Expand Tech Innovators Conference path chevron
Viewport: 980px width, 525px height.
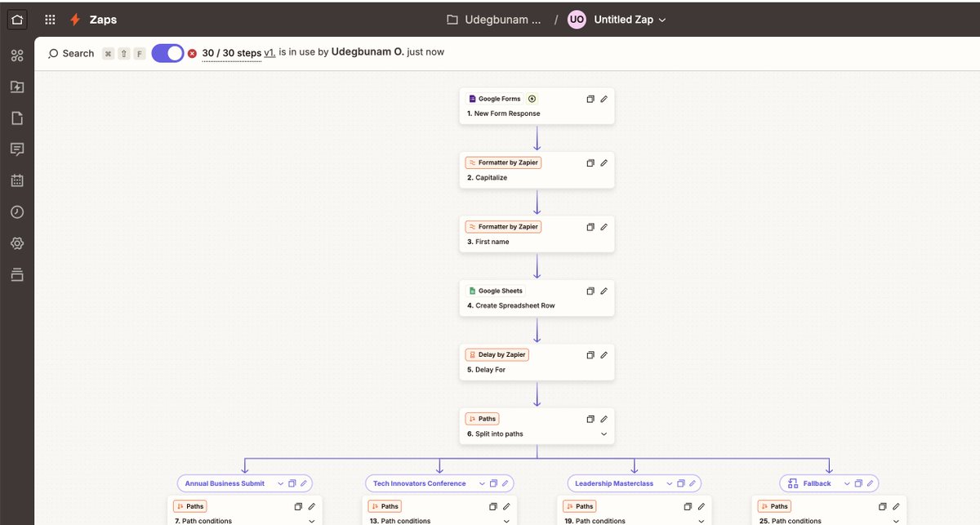point(482,483)
